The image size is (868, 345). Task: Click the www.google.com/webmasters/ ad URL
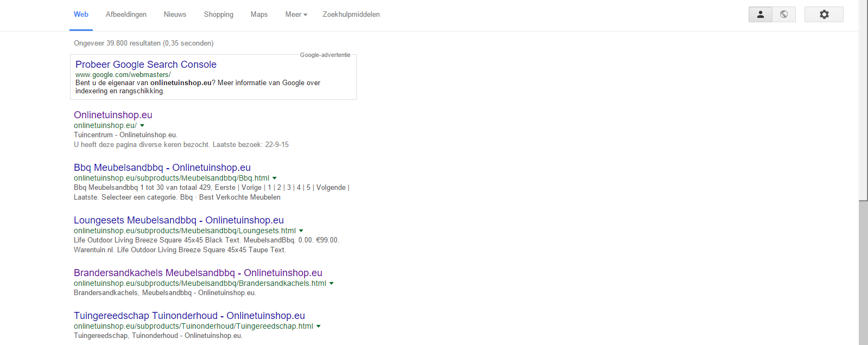123,75
